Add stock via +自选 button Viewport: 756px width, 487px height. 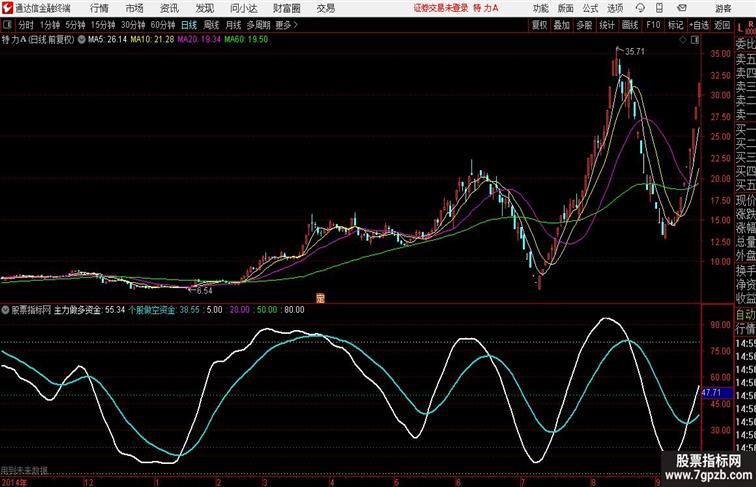point(699,25)
